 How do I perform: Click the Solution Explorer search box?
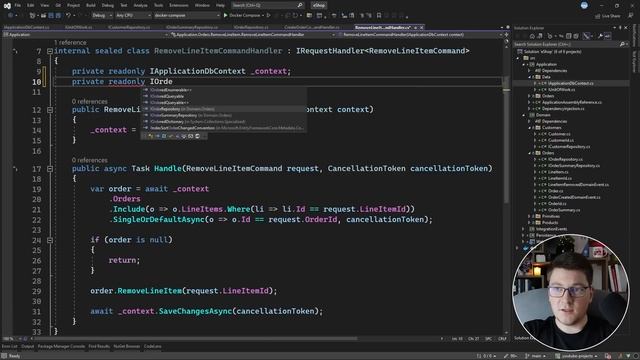click(570, 44)
